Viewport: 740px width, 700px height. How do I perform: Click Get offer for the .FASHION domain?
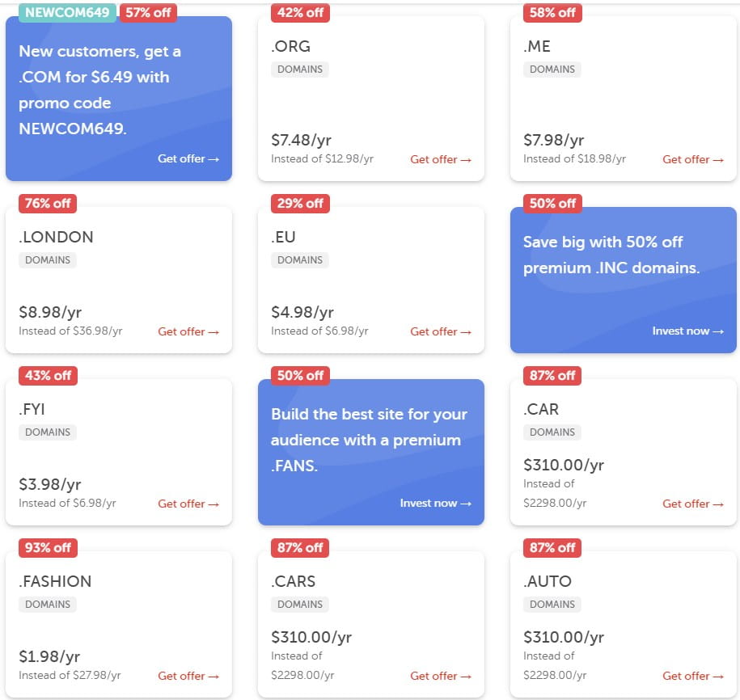click(188, 676)
